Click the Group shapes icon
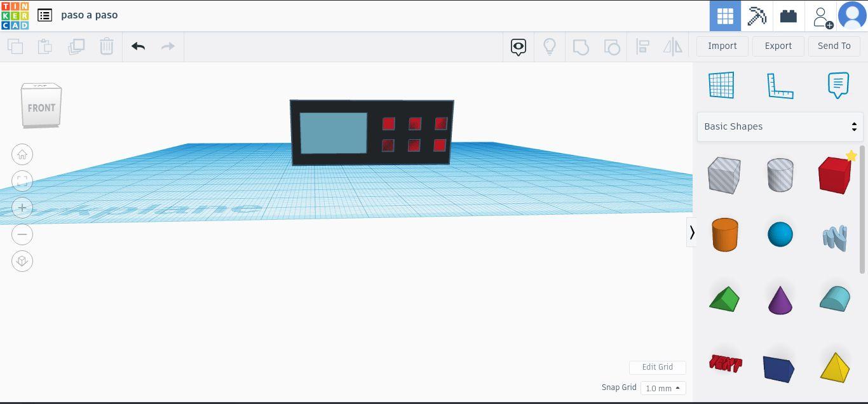 (x=581, y=47)
